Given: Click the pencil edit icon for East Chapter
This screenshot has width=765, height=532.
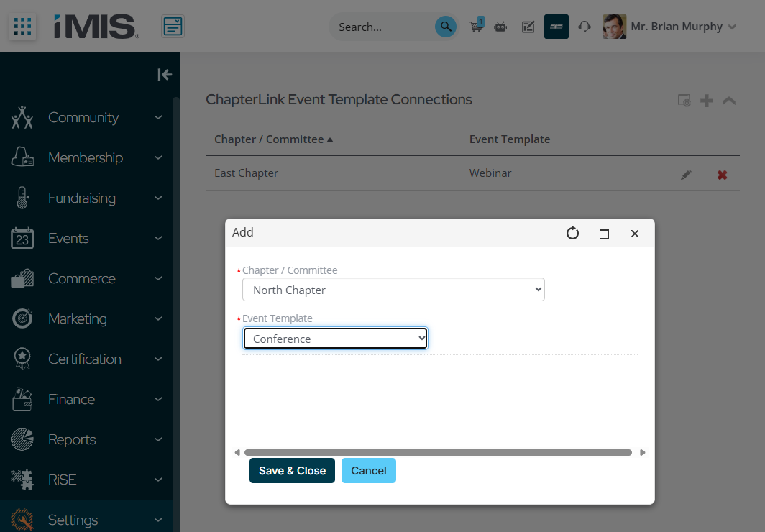Looking at the screenshot, I should [x=686, y=174].
